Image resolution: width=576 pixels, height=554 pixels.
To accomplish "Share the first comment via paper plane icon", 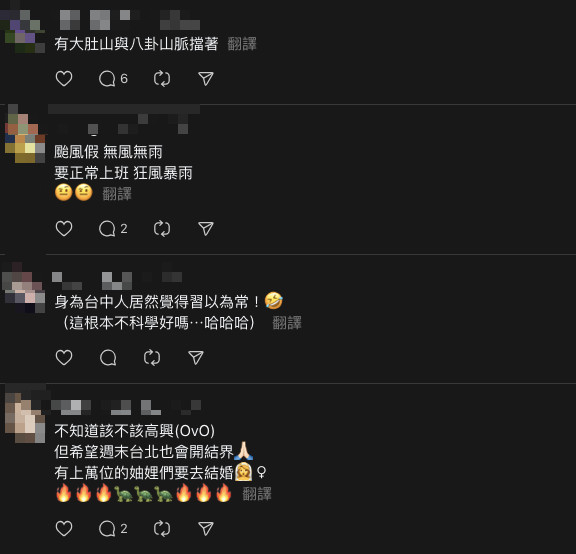I will (206, 79).
